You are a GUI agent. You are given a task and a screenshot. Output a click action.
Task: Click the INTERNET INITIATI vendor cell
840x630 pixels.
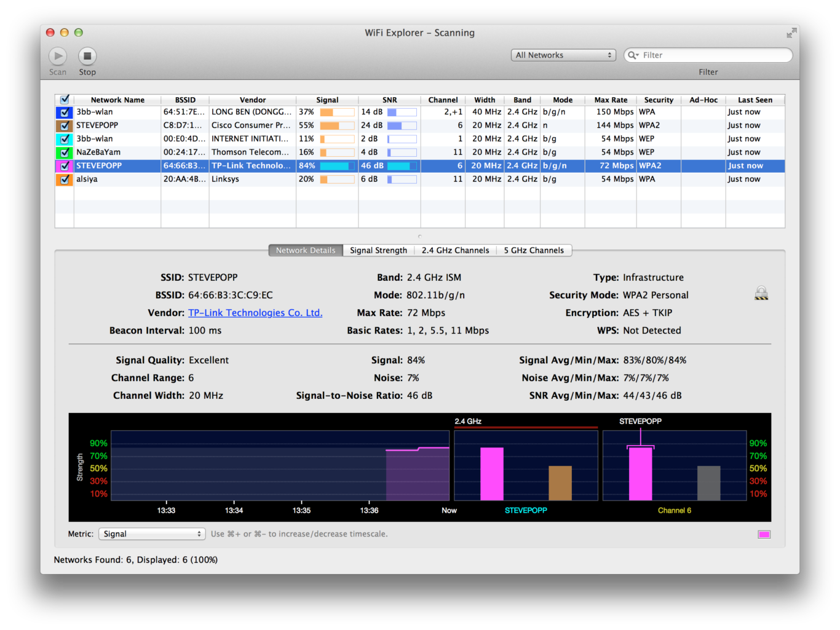click(252, 139)
